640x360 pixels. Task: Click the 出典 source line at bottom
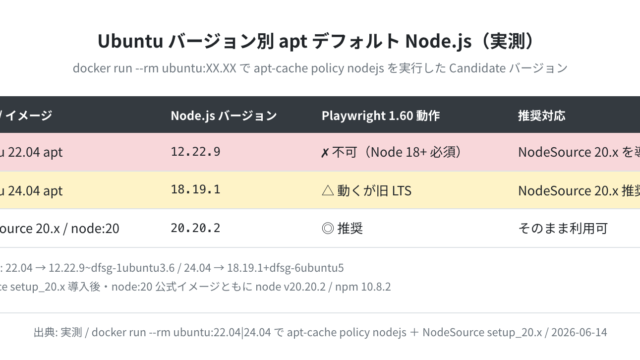click(x=320, y=332)
